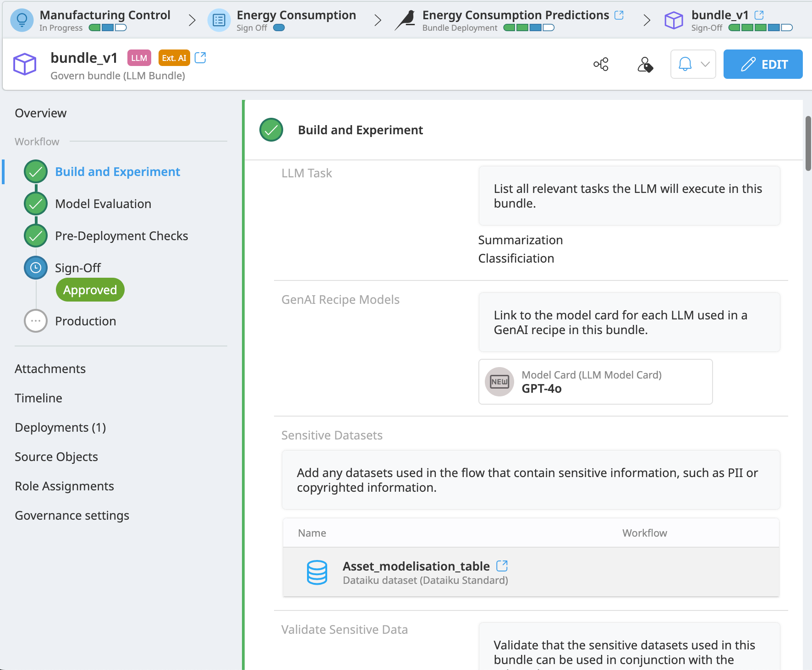Select the Model Evaluation green checkmark step

pos(36,204)
